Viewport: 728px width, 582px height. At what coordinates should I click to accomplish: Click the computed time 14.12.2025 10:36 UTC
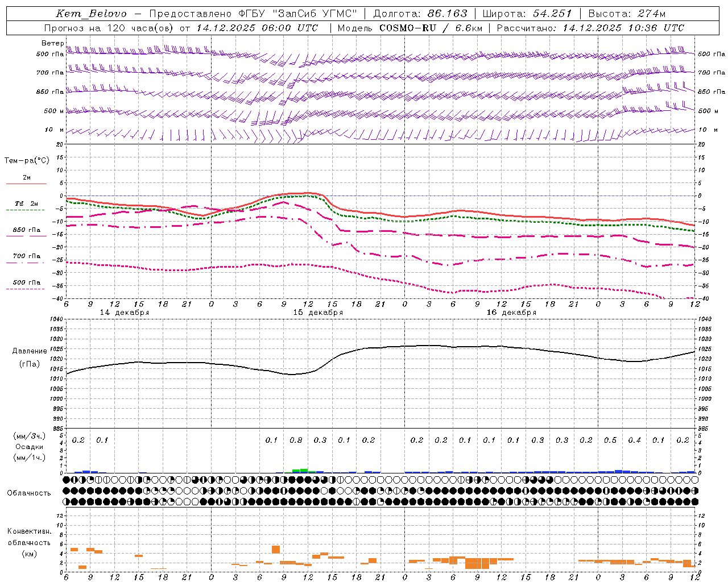click(623, 28)
